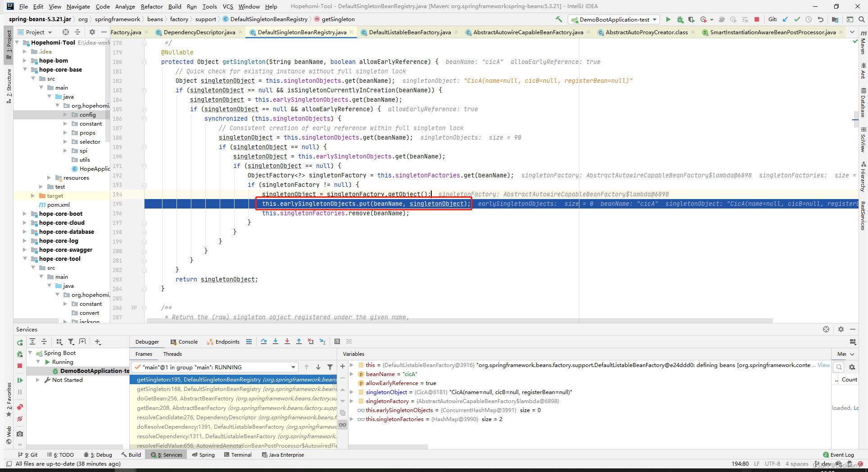This screenshot has width=868, height=472.
Task: Click Step Out debugger icon
Action: [299, 341]
